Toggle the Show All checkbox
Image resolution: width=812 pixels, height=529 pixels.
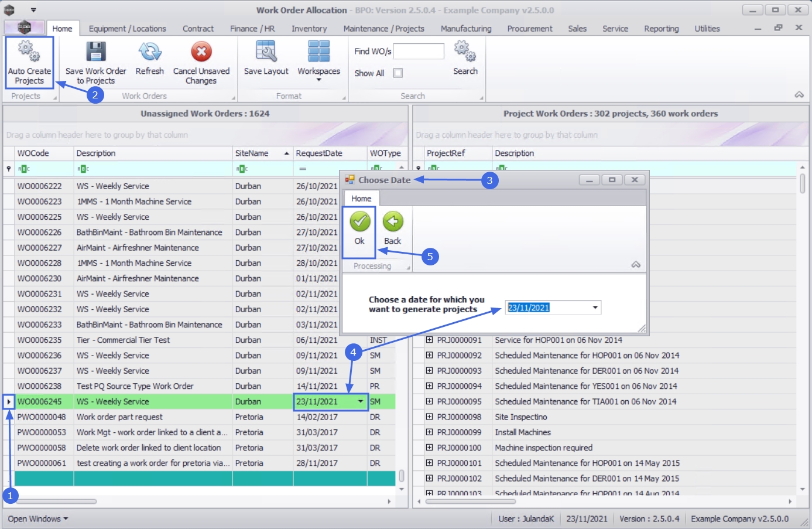398,73
